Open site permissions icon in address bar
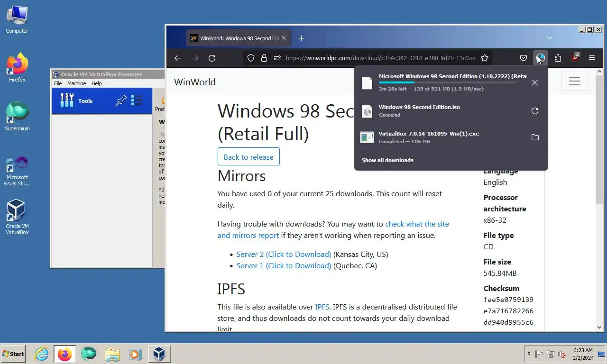The height and width of the screenshot is (364, 607). click(277, 58)
